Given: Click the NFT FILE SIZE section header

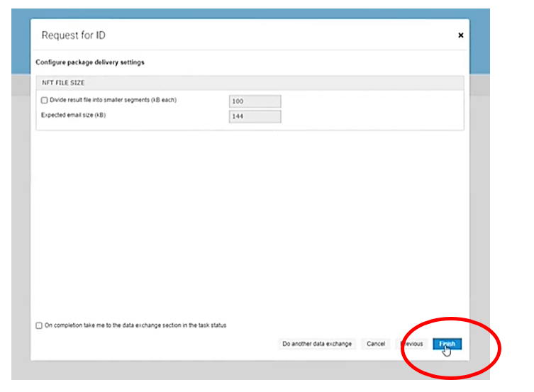Looking at the screenshot, I should point(64,83).
